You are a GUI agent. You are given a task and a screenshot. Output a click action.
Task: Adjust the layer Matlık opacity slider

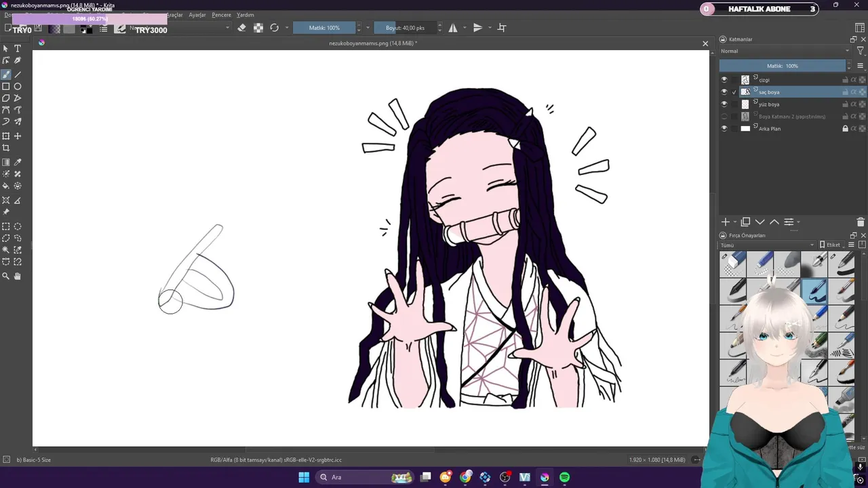coord(783,66)
